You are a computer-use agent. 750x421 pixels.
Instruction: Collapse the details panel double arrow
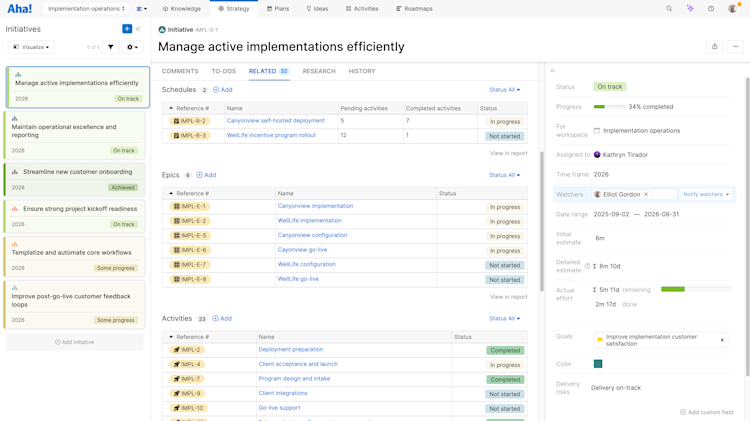552,70
